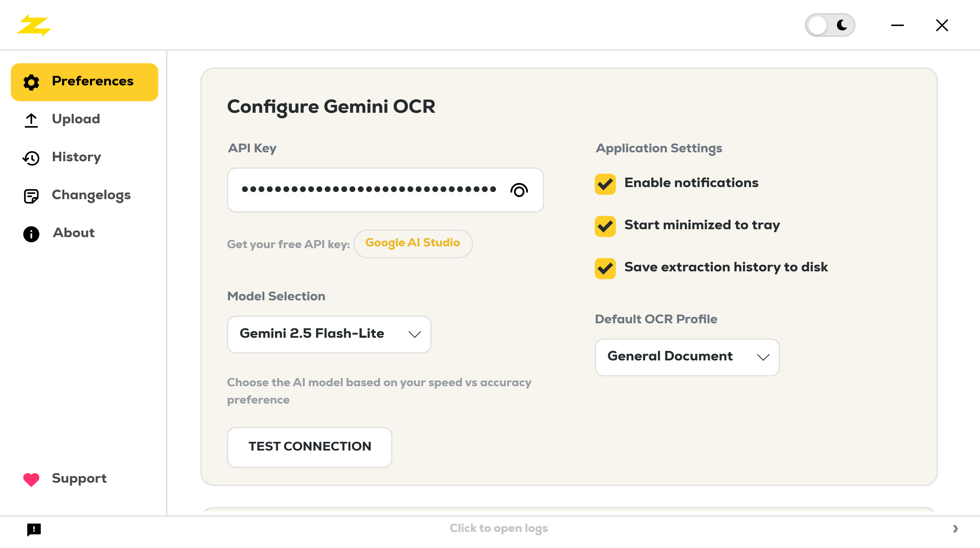Click the About info icon
This screenshot has width=980, height=548.
click(x=31, y=234)
